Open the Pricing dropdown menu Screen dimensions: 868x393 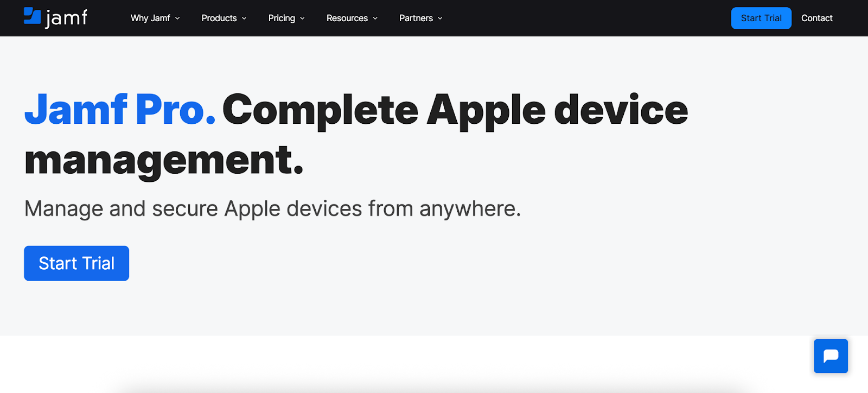coord(286,18)
